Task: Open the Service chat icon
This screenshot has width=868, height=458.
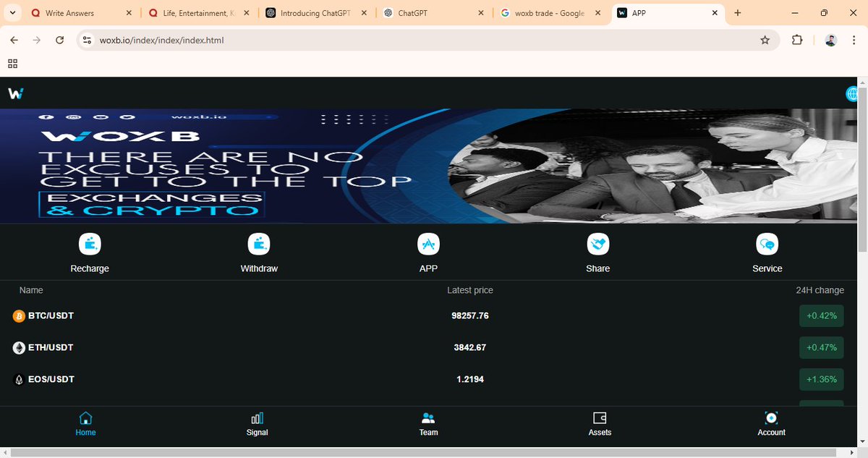Action: coord(767,244)
